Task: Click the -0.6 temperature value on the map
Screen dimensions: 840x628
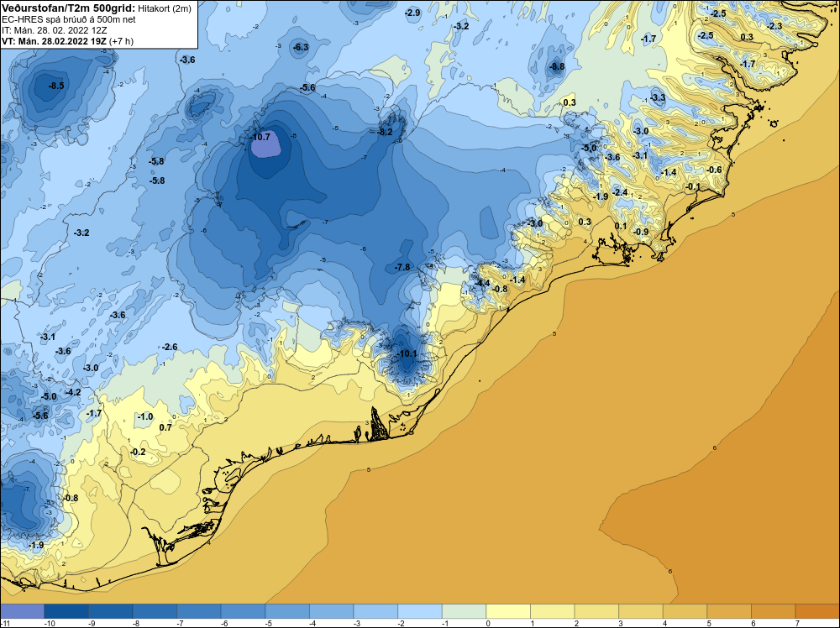Action: 714,170
